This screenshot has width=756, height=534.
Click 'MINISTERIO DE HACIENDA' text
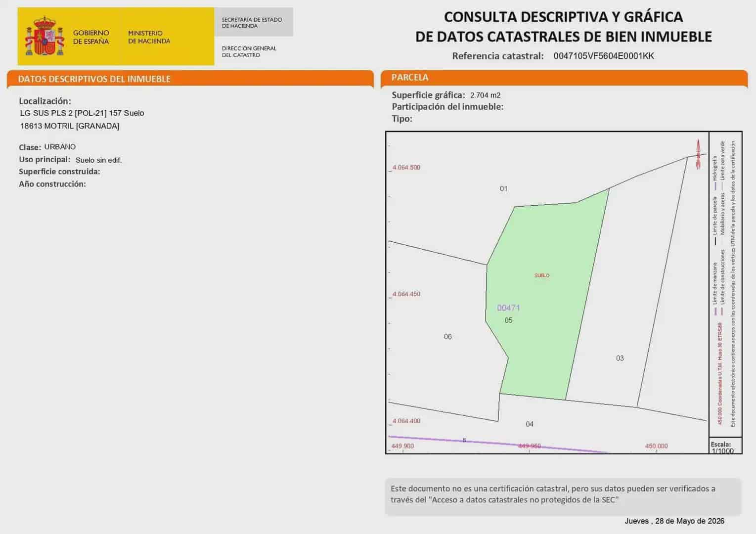point(149,37)
